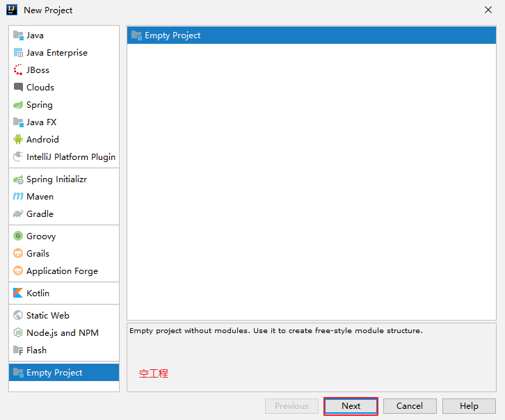Cancel the New Project dialog
Viewport: 505px width, 420px height.
point(410,406)
